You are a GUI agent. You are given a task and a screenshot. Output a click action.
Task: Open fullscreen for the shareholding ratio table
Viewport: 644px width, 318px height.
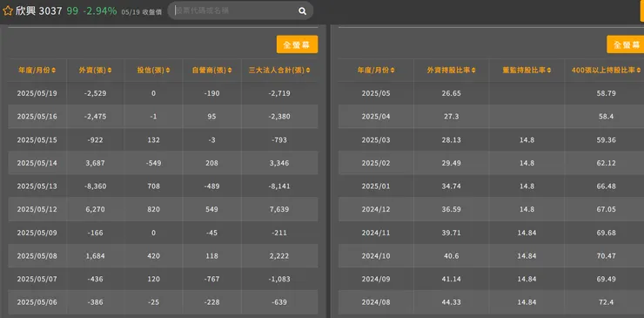tap(625, 44)
